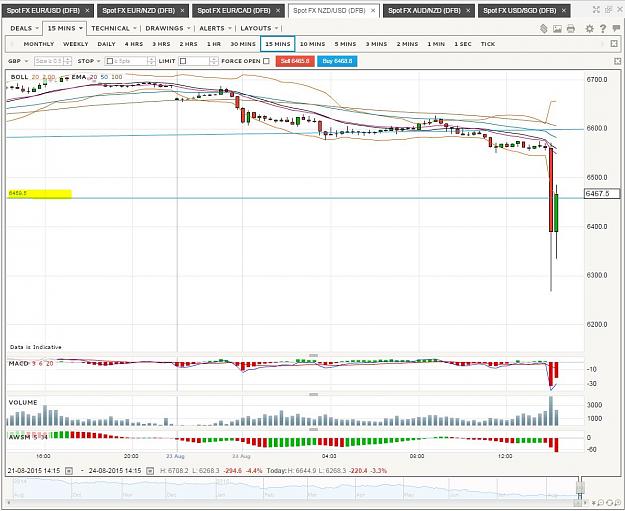Print the NZD/USD chart
This screenshot has height=511, width=625.
click(x=571, y=29)
